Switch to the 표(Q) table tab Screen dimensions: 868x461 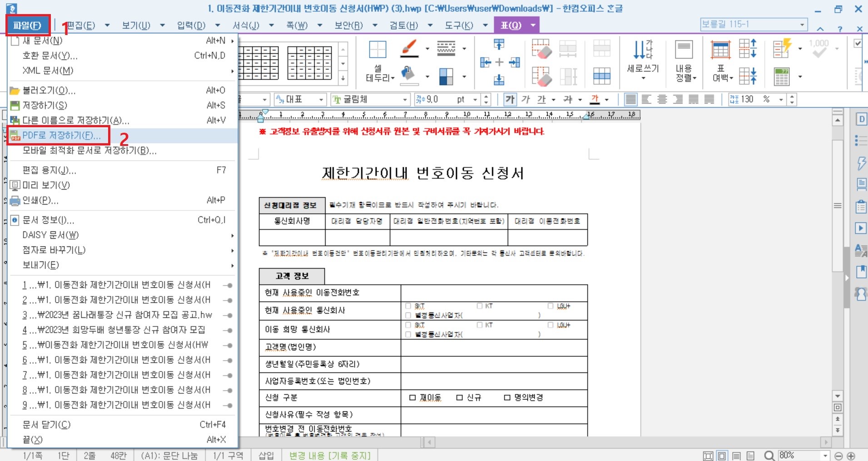[511, 25]
